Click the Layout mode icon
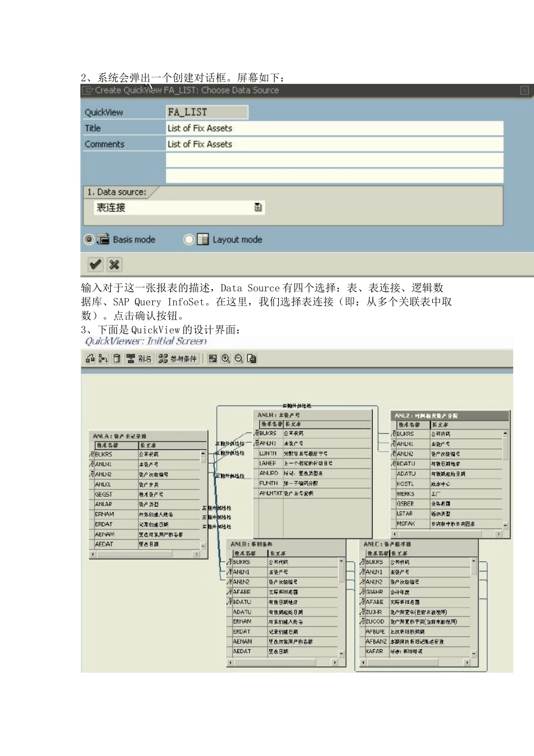 [x=202, y=240]
